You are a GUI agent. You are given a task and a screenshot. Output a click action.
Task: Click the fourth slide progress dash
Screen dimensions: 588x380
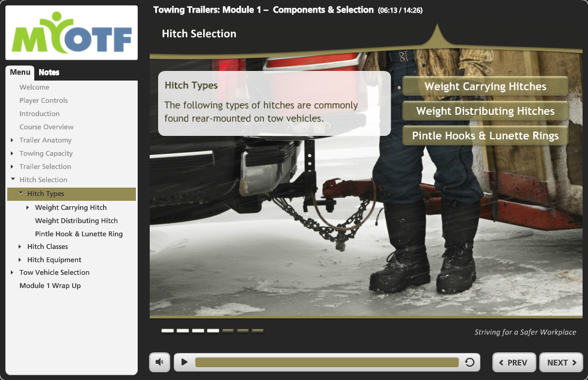213,331
